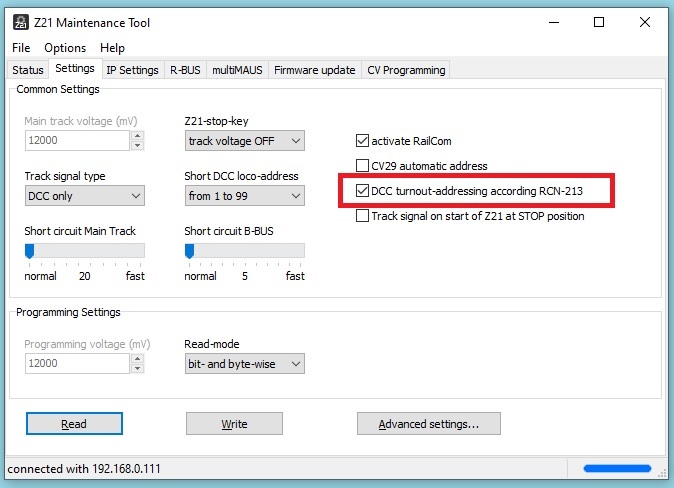This screenshot has width=674, height=488.
Task: Go to the IP Settings tab
Action: pos(132,70)
